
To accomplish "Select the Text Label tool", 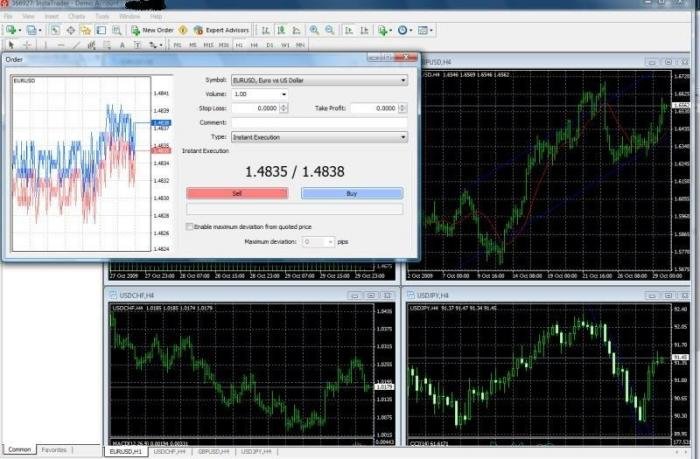I will pos(137,45).
